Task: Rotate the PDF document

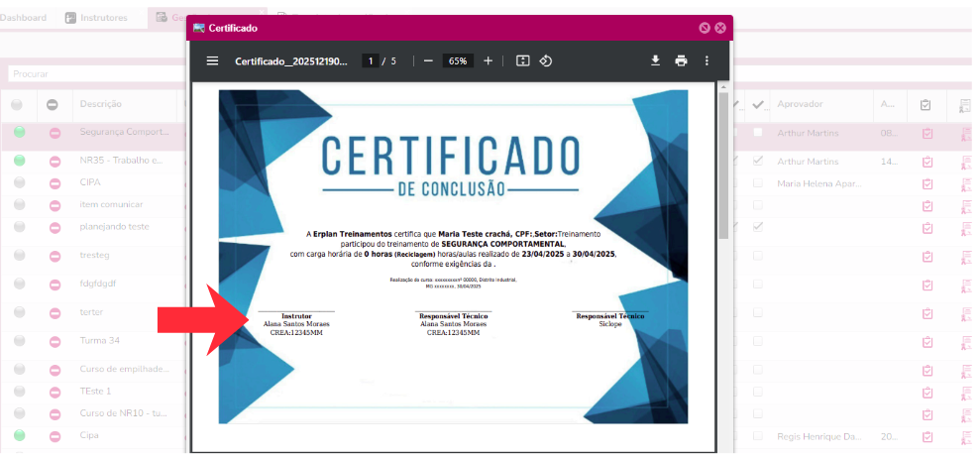Action: (545, 60)
